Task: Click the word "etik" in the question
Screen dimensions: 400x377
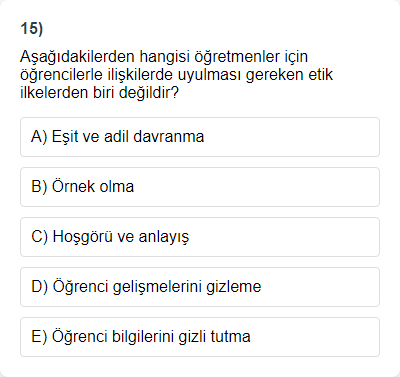Action: 320,75
